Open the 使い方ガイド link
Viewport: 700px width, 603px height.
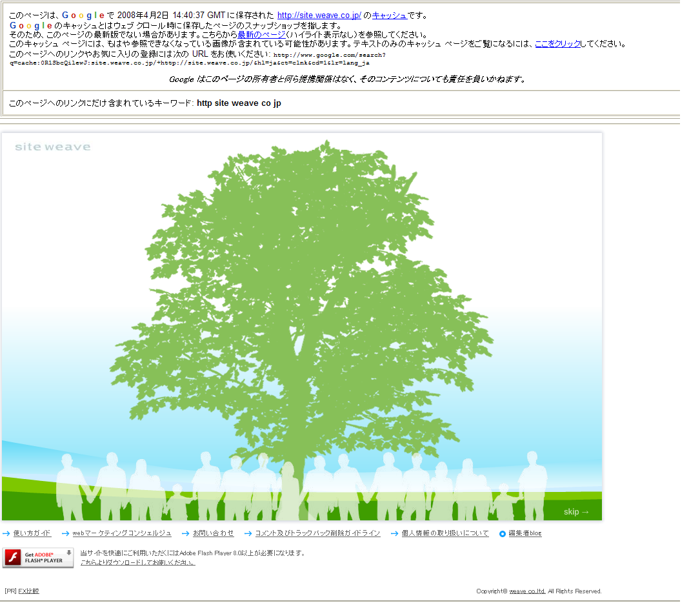click(x=32, y=533)
